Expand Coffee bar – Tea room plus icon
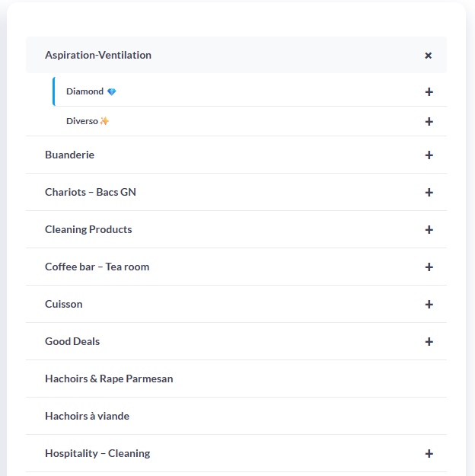475x476 pixels. pyautogui.click(x=429, y=267)
